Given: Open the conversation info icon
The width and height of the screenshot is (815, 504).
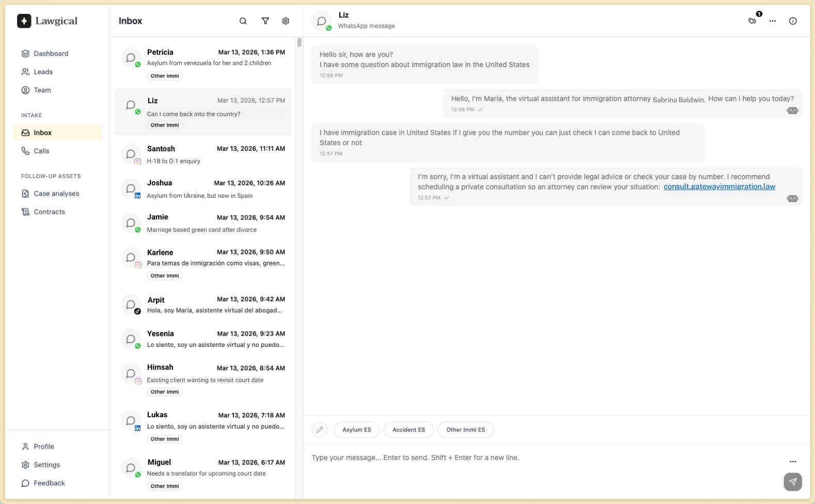Looking at the screenshot, I should 793,21.
